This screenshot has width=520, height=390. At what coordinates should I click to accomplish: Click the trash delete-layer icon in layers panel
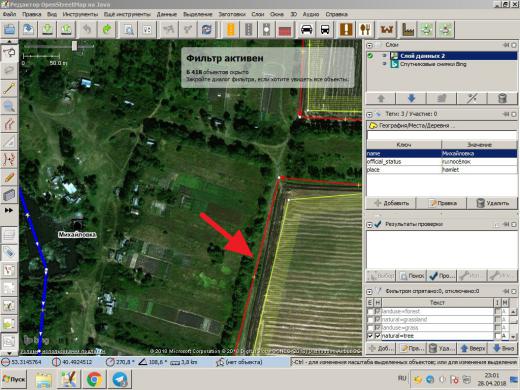coord(502,98)
